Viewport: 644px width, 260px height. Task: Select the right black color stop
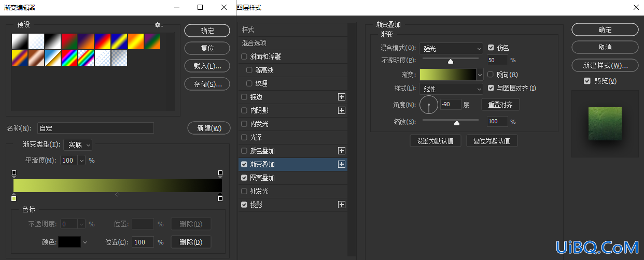pyautogui.click(x=220, y=197)
